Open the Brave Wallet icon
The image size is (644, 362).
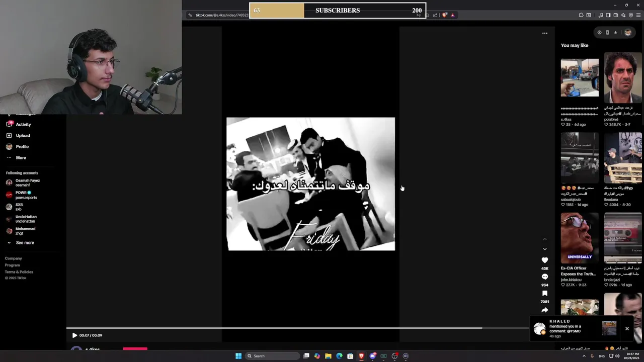(616, 15)
